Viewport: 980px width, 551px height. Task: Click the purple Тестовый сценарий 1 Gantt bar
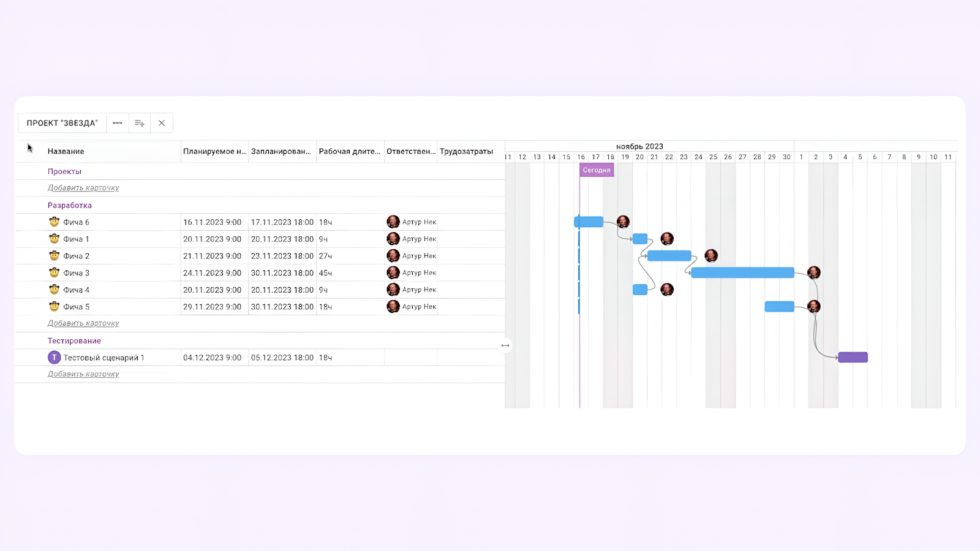click(853, 358)
